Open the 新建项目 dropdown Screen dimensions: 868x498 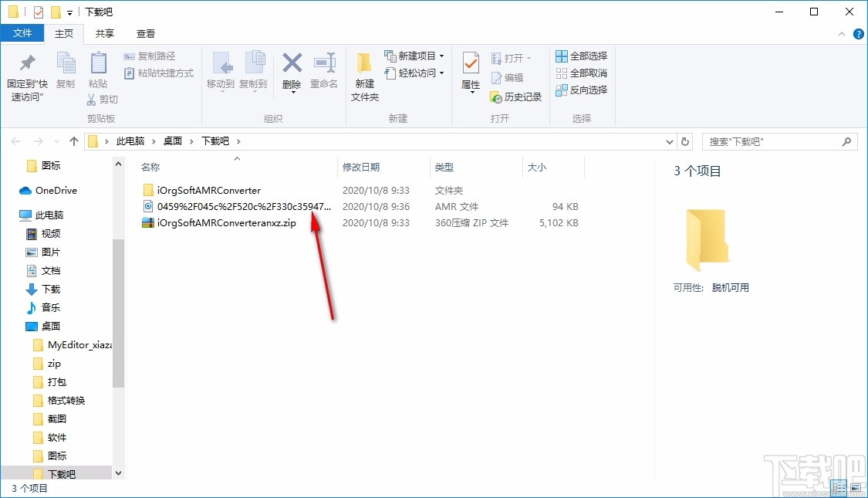pos(415,56)
